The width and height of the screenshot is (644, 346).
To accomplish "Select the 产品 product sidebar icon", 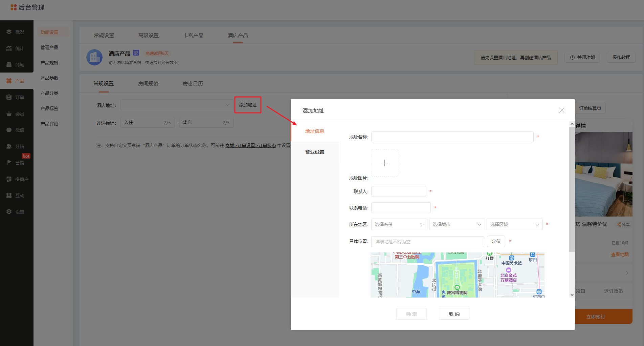I will coord(9,81).
